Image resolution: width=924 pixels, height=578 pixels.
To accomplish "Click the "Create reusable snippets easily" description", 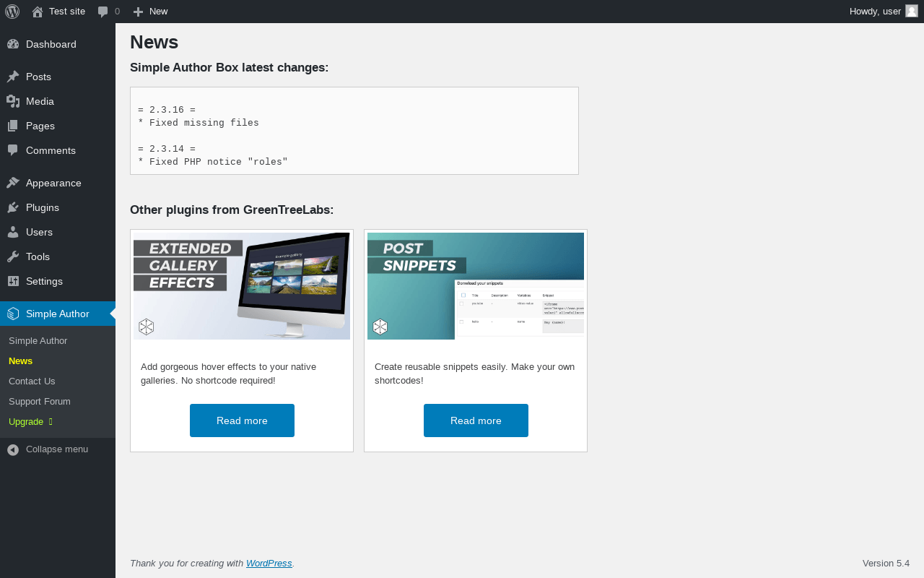I will [475, 374].
